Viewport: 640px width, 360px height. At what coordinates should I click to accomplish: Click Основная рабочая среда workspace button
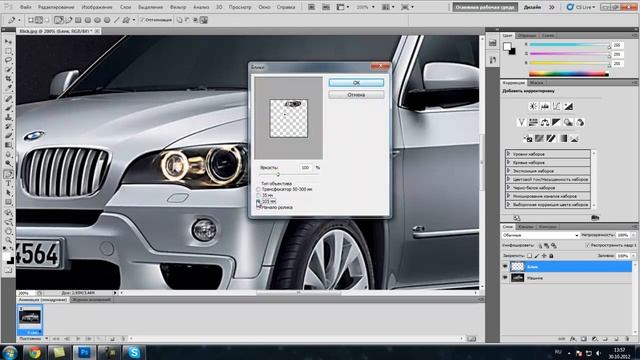coord(485,7)
